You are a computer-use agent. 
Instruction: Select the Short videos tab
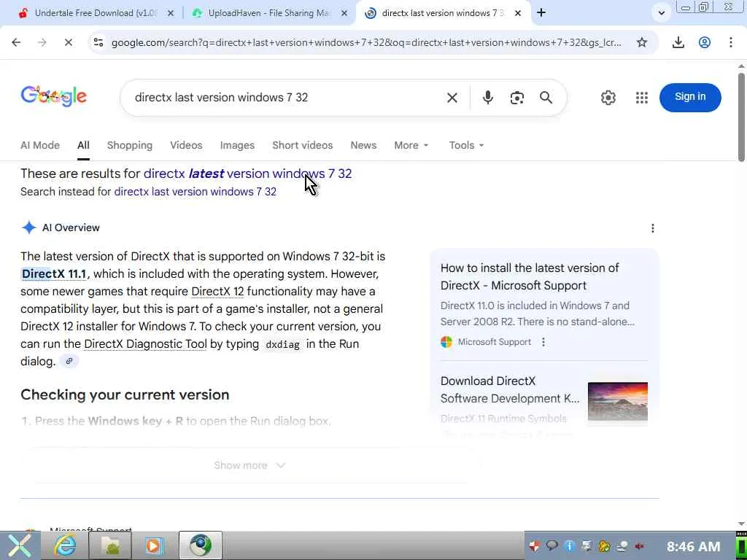pos(303,145)
